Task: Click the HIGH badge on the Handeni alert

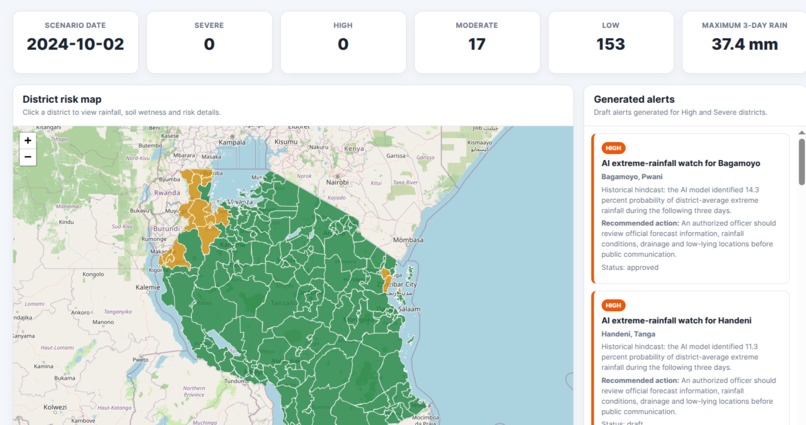Action: (x=613, y=305)
